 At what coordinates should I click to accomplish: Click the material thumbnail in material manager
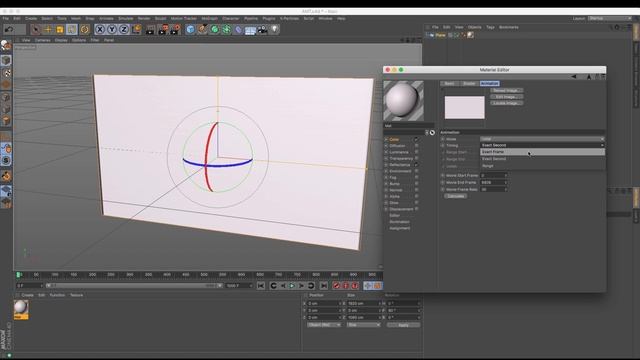click(21, 309)
